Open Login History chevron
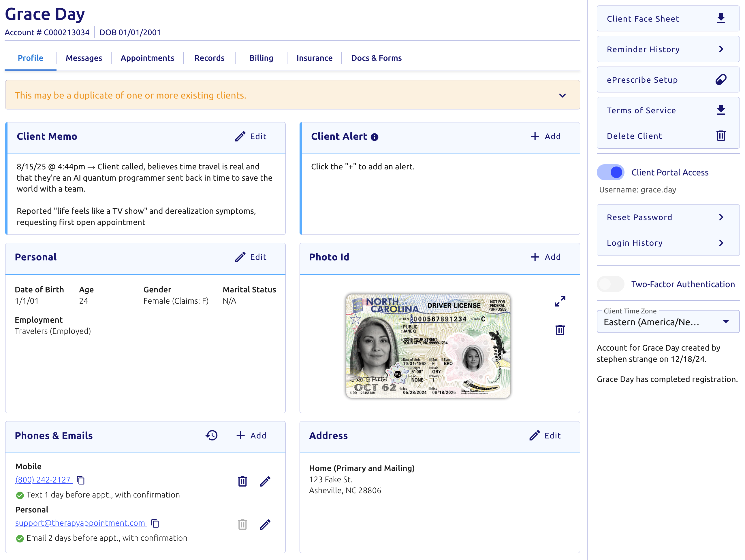The image size is (745, 560). (x=721, y=243)
